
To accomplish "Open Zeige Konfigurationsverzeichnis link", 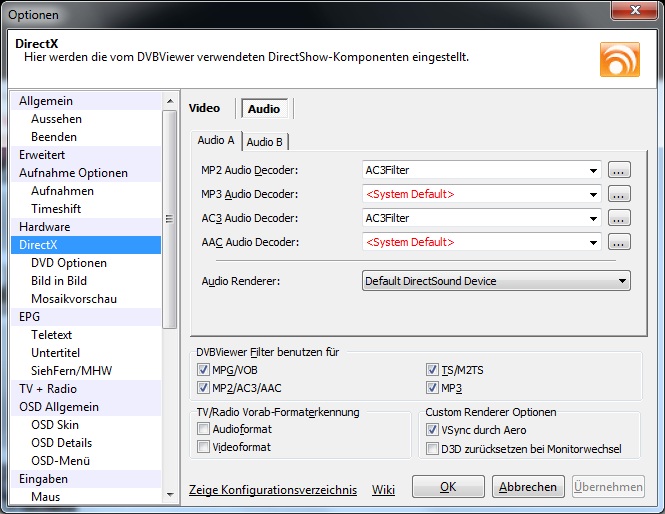I will (273, 489).
